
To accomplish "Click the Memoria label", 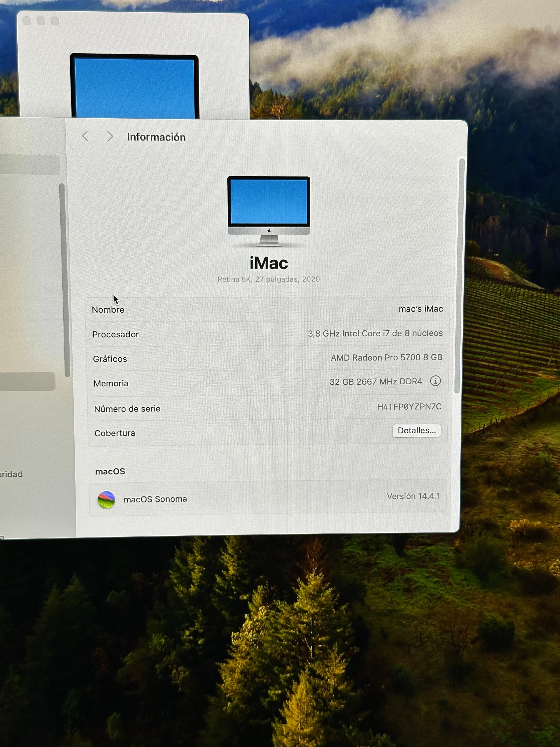I will (111, 384).
